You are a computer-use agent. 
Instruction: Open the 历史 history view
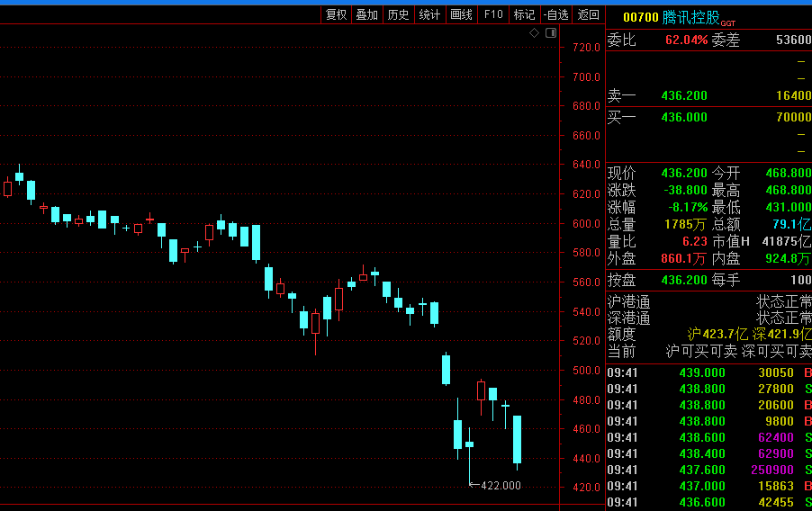coord(398,14)
